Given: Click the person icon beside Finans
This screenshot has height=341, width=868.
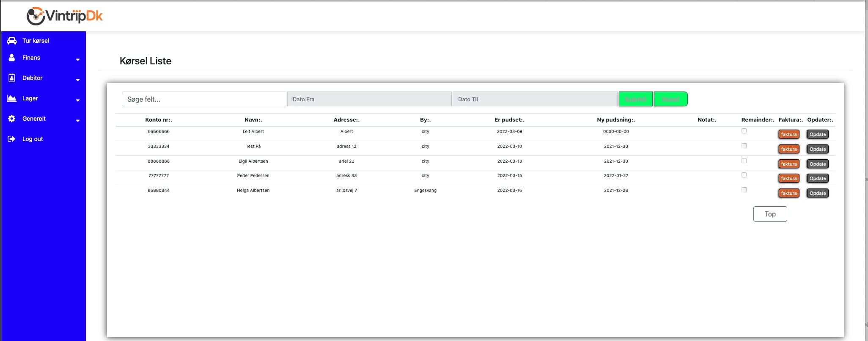Looking at the screenshot, I should coord(12,58).
